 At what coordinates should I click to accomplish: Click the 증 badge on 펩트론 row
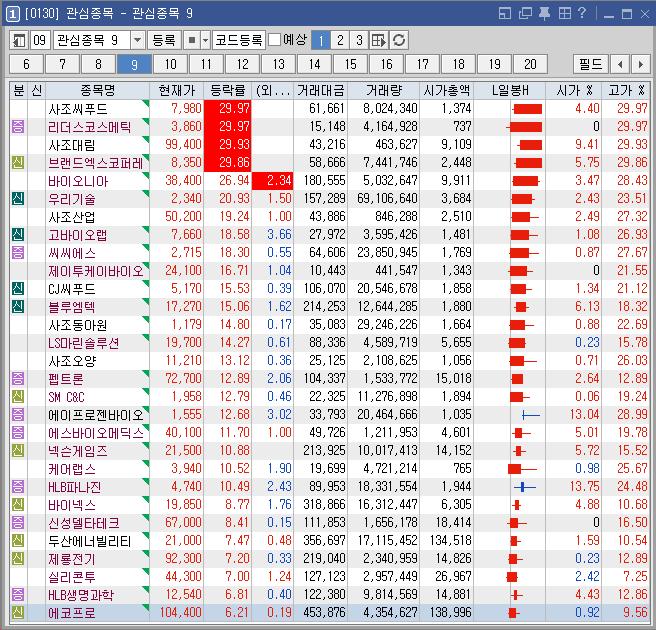[x=18, y=378]
